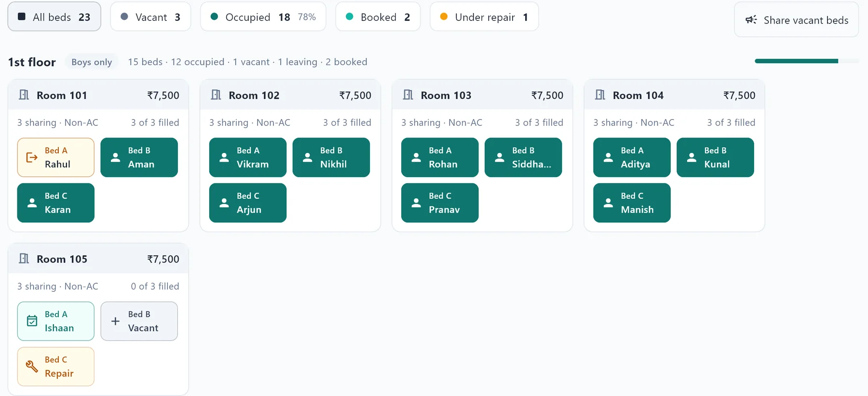This screenshot has width=868, height=396.
Task: Click the door icon beside Room 103
Action: pyautogui.click(x=408, y=95)
